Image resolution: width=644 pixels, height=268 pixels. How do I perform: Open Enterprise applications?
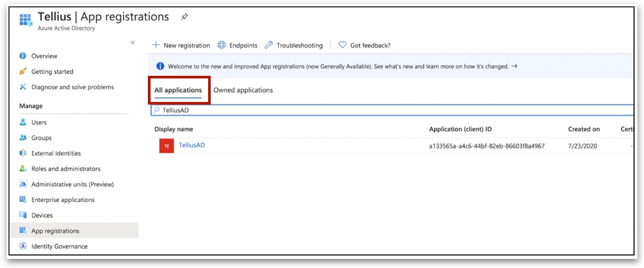tap(63, 200)
